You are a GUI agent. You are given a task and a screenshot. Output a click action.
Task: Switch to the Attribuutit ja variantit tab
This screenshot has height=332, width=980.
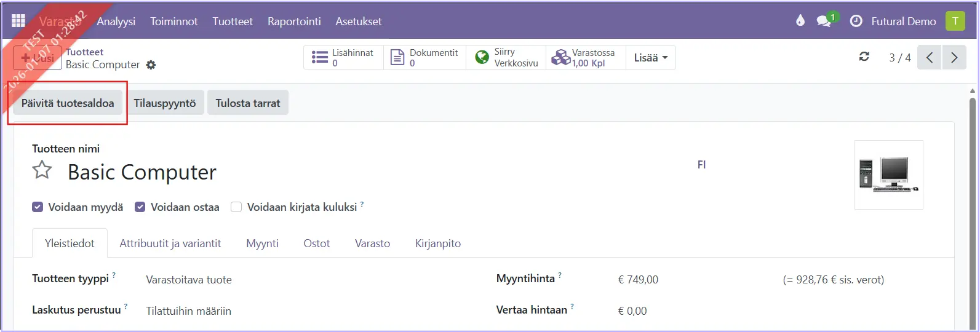(x=170, y=243)
